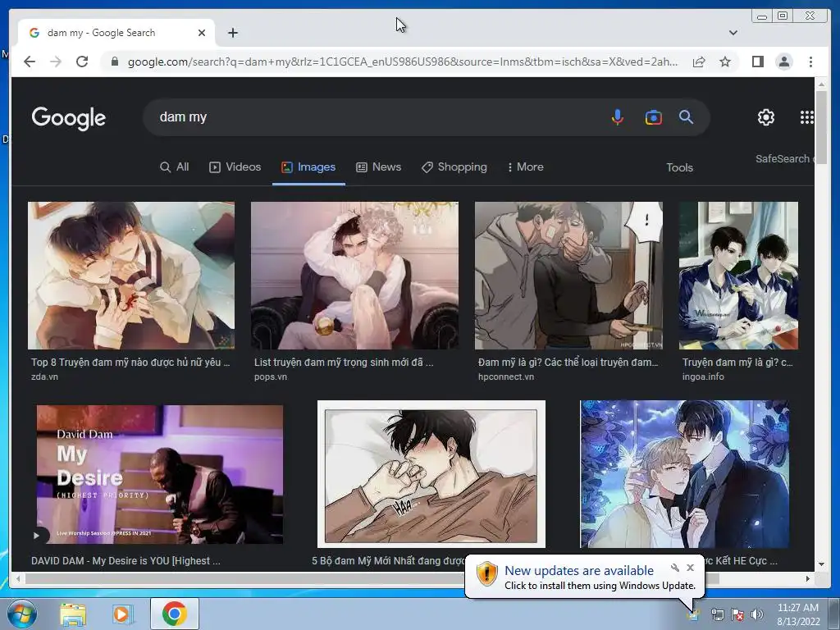Click the horizontal scrollbar left arrow
This screenshot has width=840, height=630.
click(x=18, y=578)
